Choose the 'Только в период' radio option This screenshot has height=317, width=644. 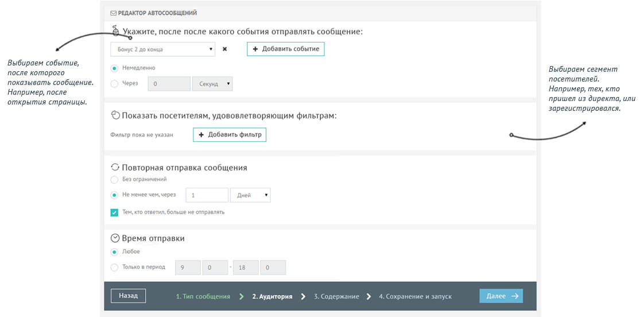coord(115,267)
